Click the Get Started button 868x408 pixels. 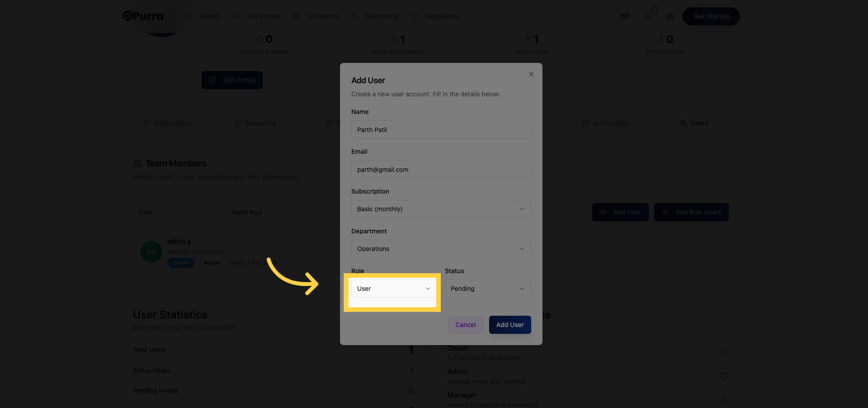[x=711, y=16]
